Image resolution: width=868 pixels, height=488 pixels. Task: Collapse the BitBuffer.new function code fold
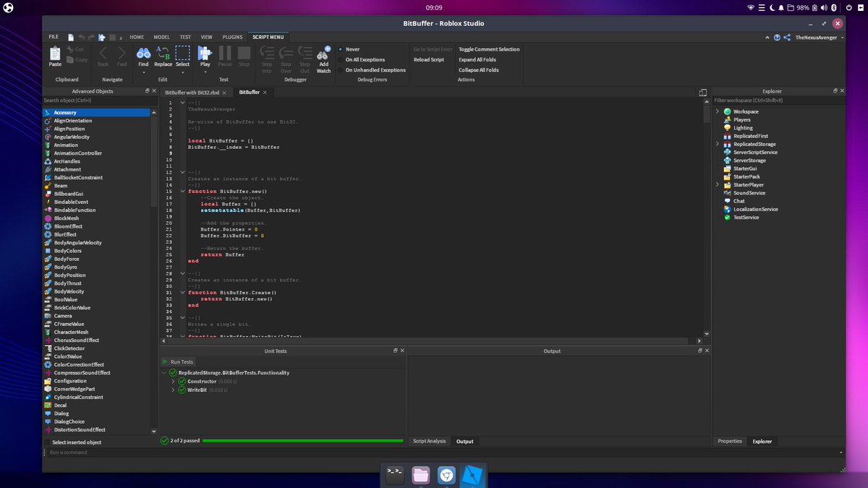pyautogui.click(x=182, y=191)
